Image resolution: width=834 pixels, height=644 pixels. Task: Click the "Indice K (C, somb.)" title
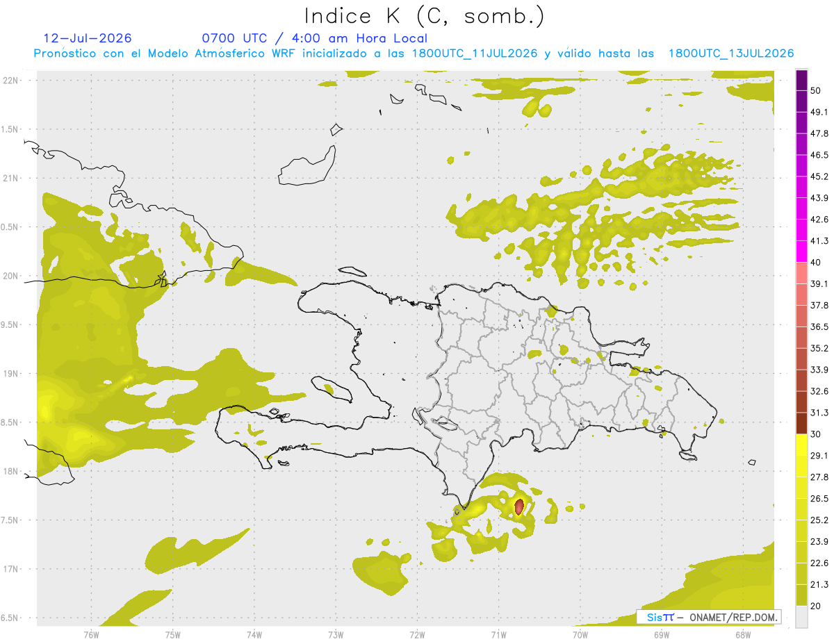[425, 16]
